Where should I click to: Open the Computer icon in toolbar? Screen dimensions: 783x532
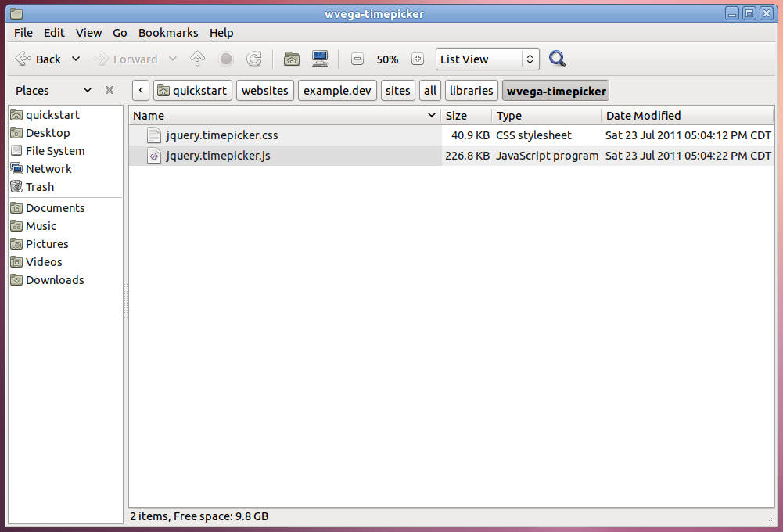point(320,59)
